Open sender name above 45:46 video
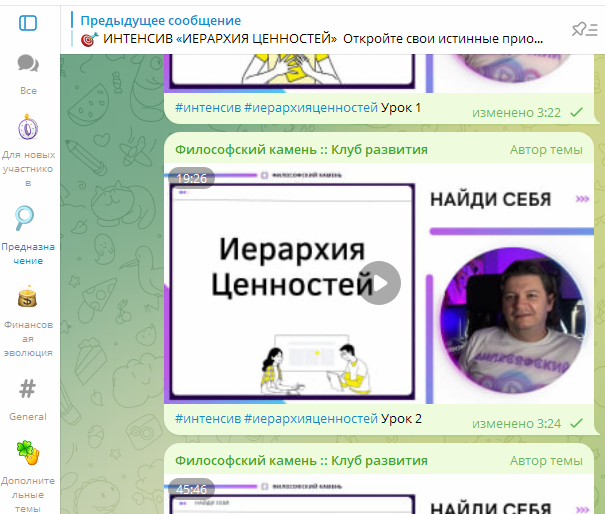This screenshot has width=605, height=514. 301,461
